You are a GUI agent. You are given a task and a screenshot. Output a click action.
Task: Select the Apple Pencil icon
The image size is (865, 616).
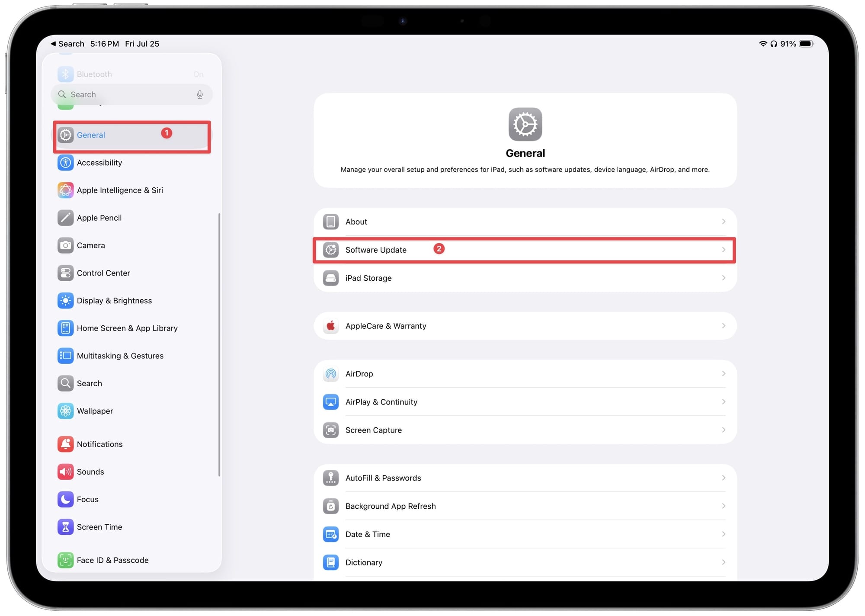(65, 218)
